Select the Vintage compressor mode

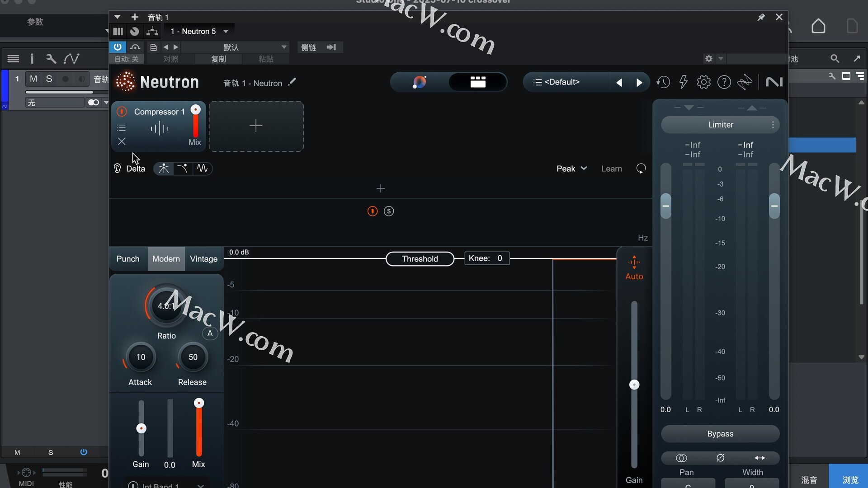[203, 259]
